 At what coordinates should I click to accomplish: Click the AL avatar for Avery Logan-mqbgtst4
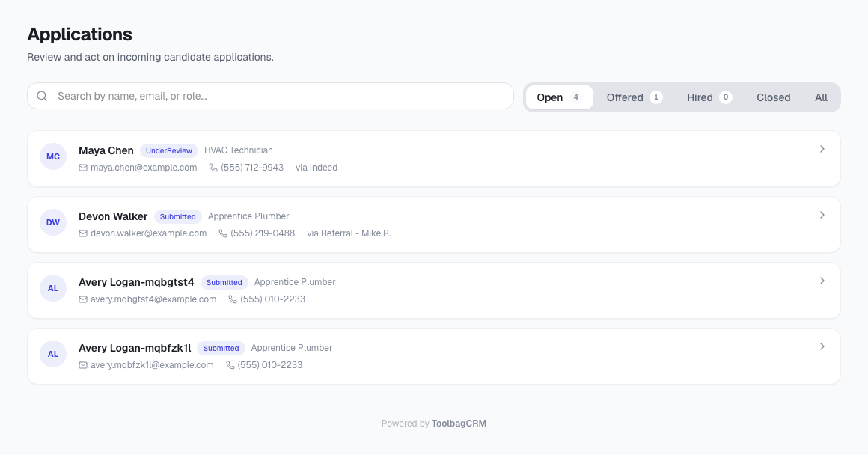tap(53, 288)
